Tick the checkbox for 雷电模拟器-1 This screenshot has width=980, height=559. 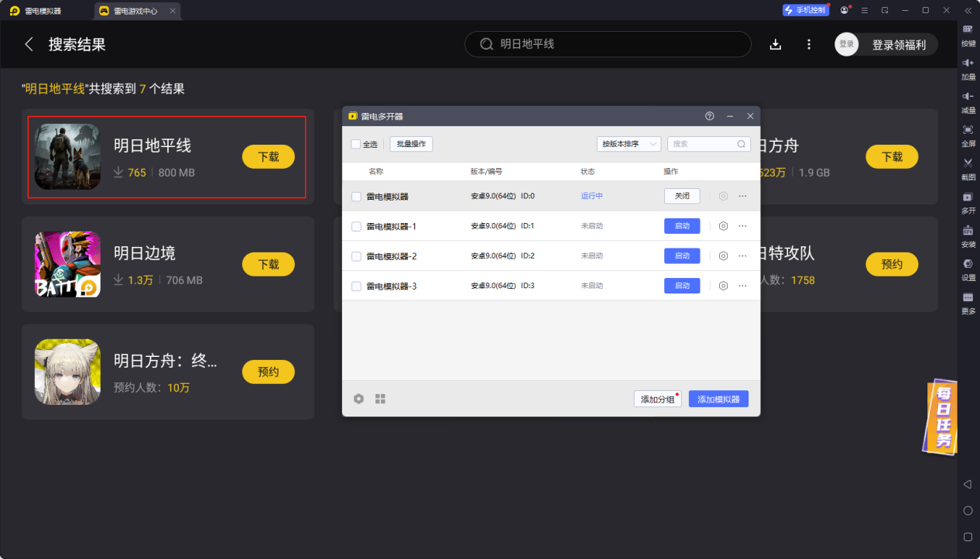pyautogui.click(x=356, y=226)
